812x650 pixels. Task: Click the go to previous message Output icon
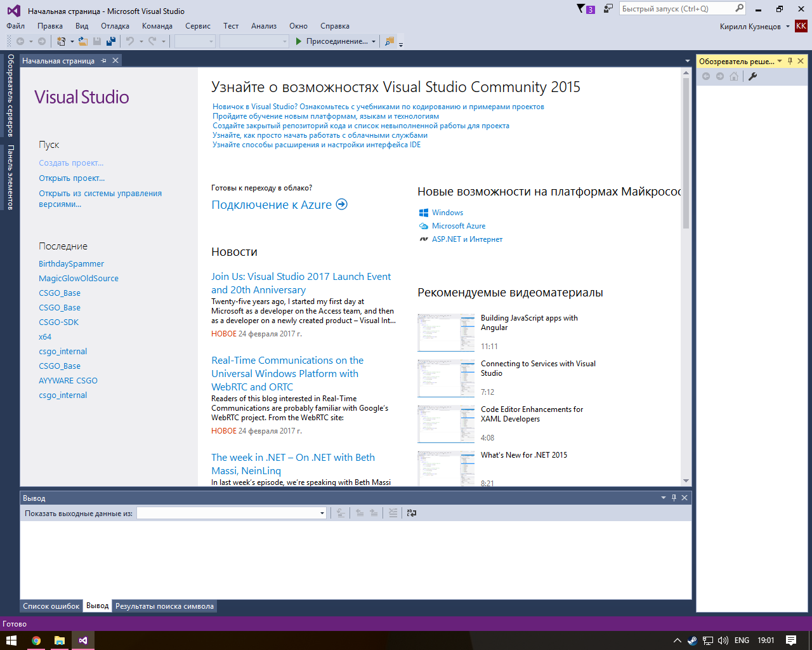pos(360,513)
